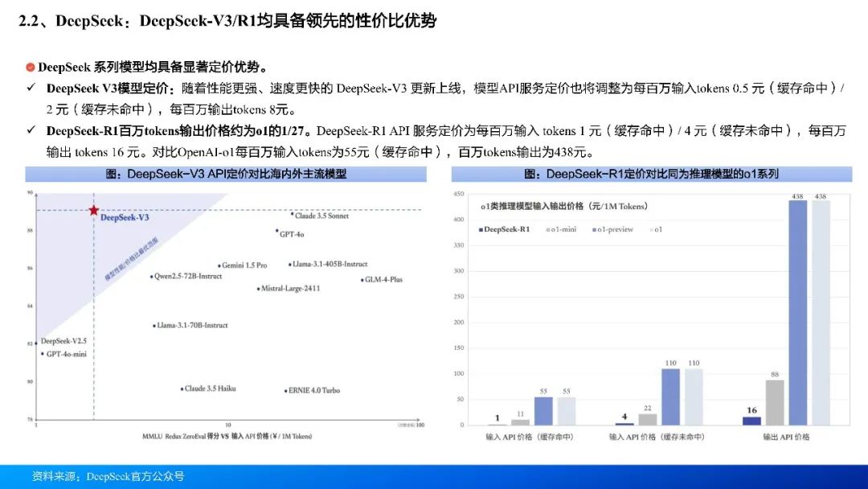Click the DeepSeek 系列模型均具备显著定价优势 heading
Viewport: 868px width, 489px height.
click(154, 67)
